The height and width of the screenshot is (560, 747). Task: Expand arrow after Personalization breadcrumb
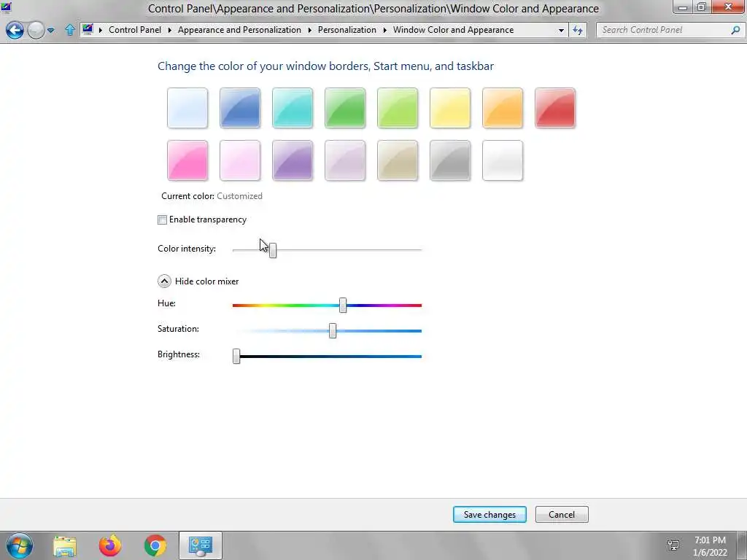[385, 30]
